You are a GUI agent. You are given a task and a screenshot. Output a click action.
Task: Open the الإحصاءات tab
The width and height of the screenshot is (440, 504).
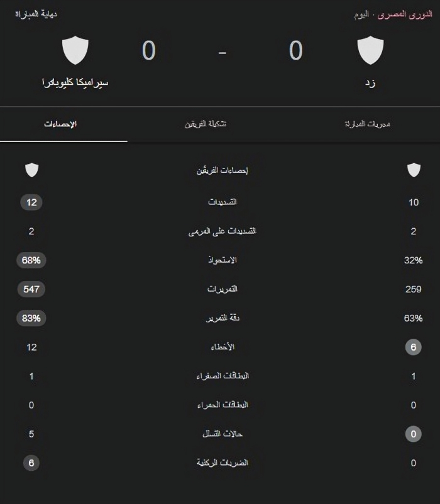(x=60, y=124)
